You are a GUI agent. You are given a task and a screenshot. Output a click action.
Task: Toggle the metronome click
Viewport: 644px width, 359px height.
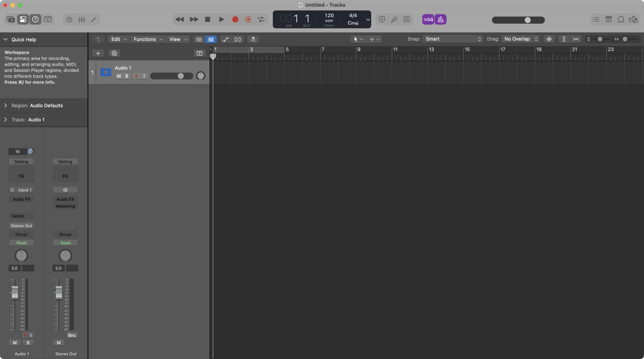click(x=441, y=20)
